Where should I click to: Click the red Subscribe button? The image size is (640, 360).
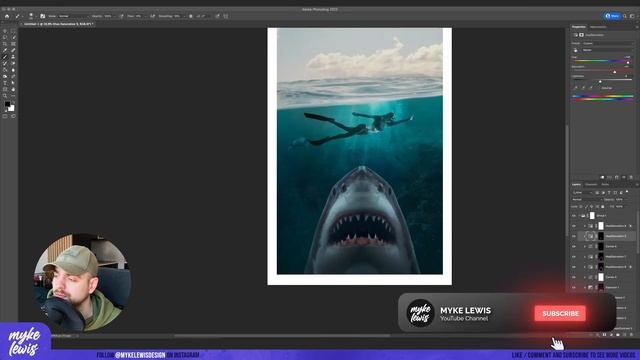click(x=560, y=313)
